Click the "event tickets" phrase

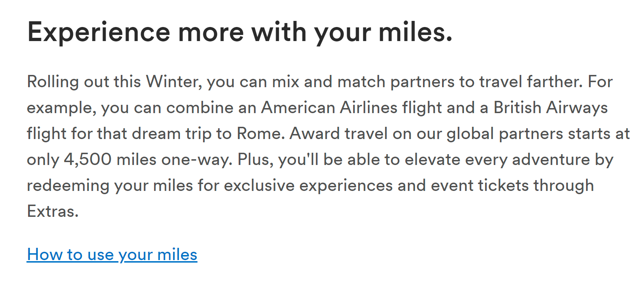(x=479, y=186)
